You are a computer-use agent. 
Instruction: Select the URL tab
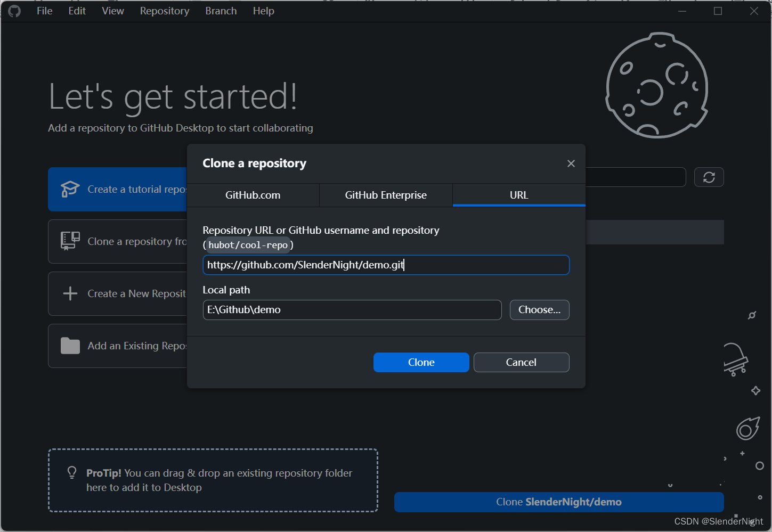(x=519, y=195)
